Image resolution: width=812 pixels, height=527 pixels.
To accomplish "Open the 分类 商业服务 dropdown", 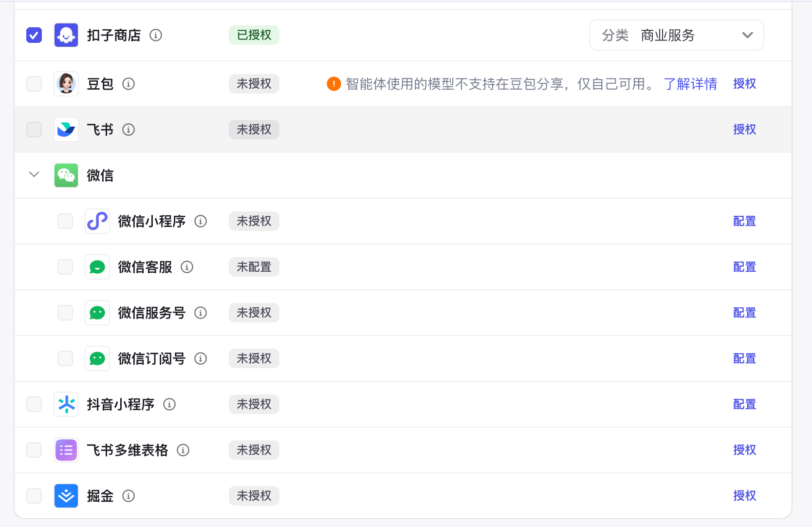I will pyautogui.click(x=677, y=35).
